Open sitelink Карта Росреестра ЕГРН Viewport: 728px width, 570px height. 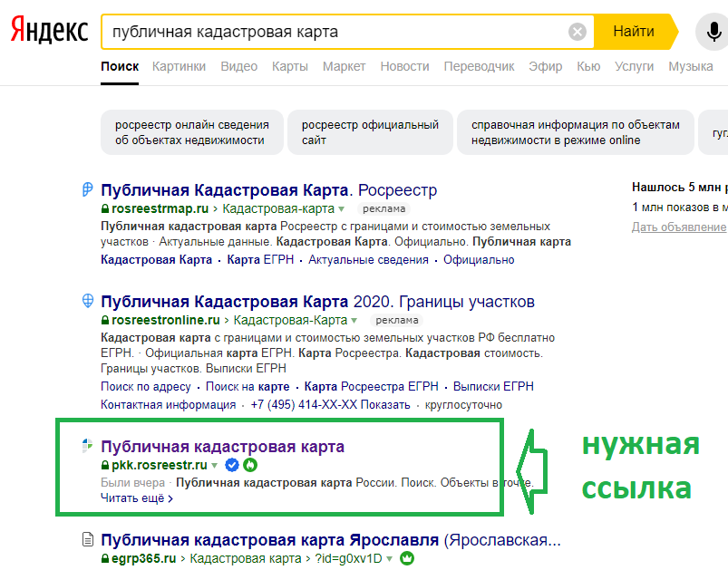point(371,386)
